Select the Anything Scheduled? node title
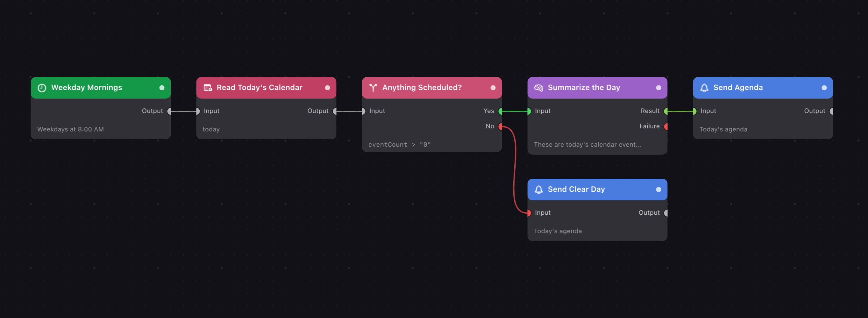Screen dimensions: 868x318 click(x=422, y=87)
